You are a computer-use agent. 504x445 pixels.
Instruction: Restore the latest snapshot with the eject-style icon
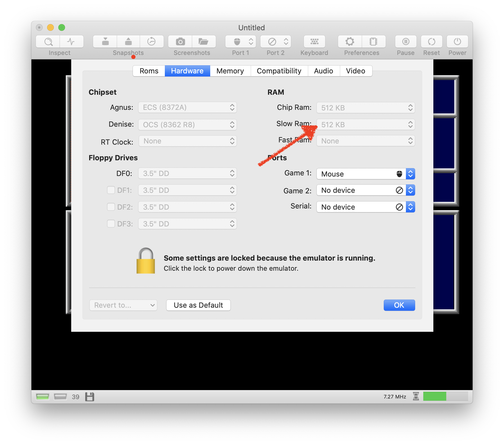128,42
